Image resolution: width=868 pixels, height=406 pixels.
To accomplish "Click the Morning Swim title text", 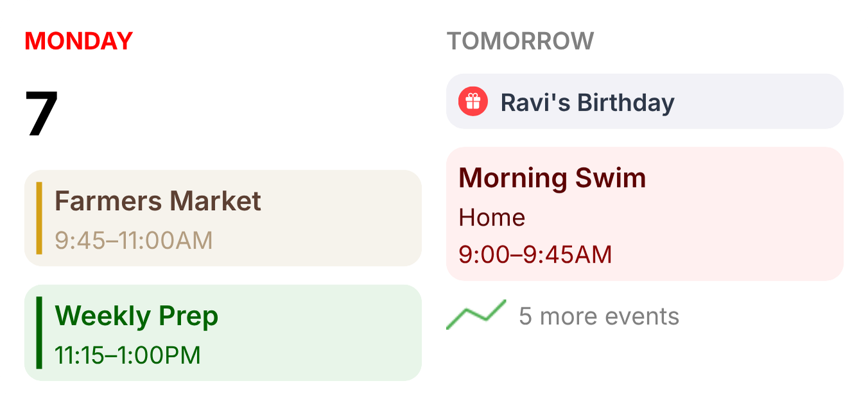I will [552, 178].
